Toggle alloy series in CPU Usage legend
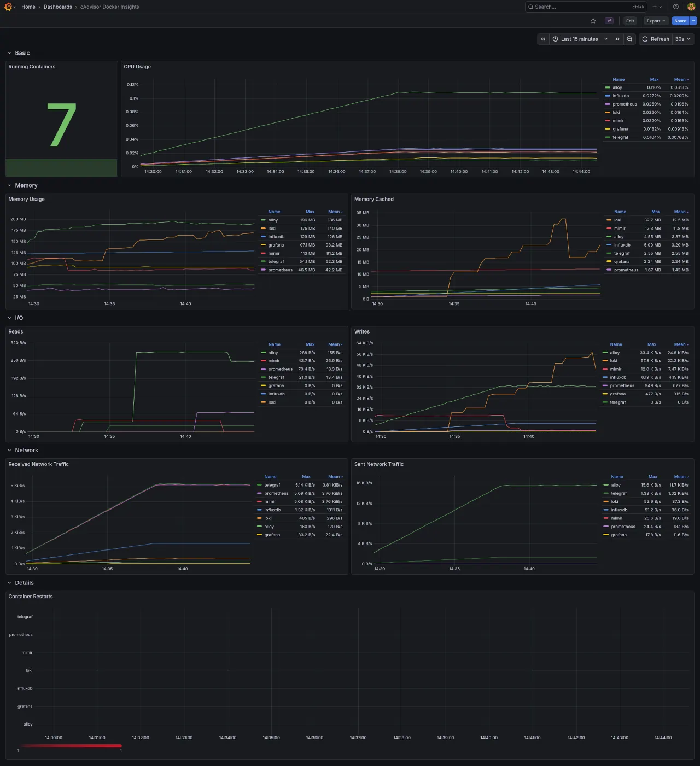Screen dimensions: 700x766 [617, 87]
